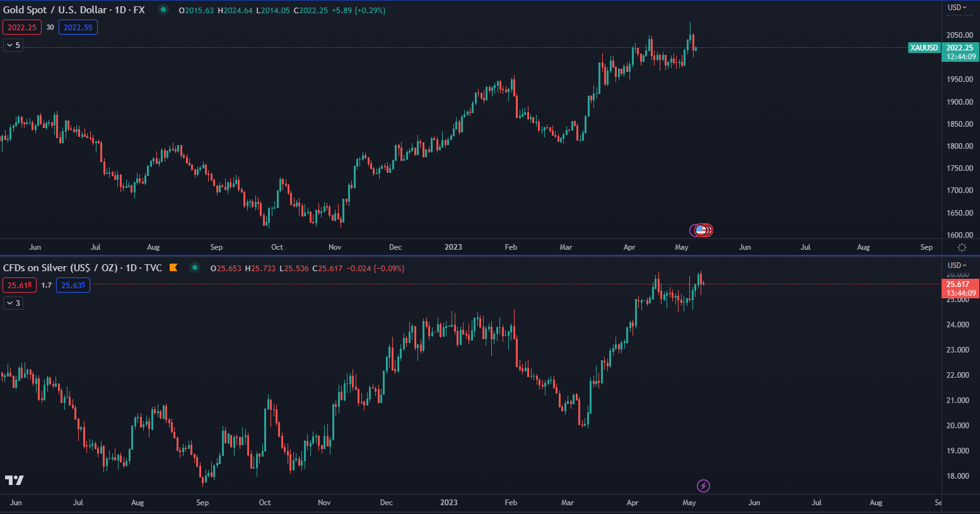The image size is (980, 514).
Task: Click the TradingView logo on Silver chart
Action: tap(15, 481)
